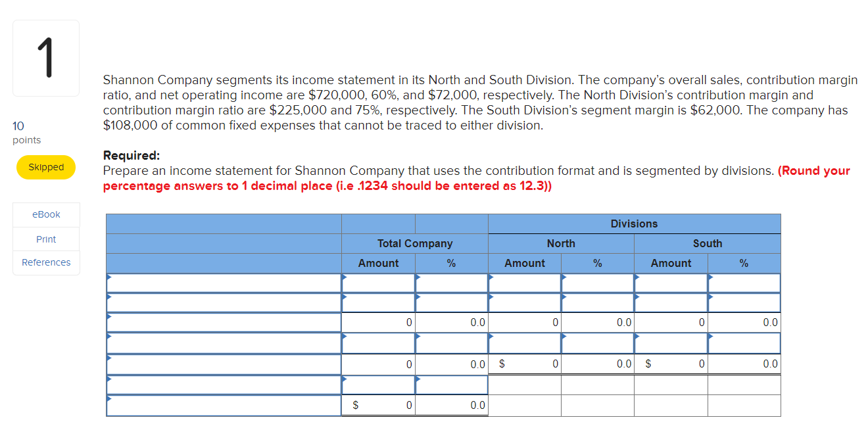Focus fourth row South % field
The width and height of the screenshot is (868, 426).
(x=744, y=343)
